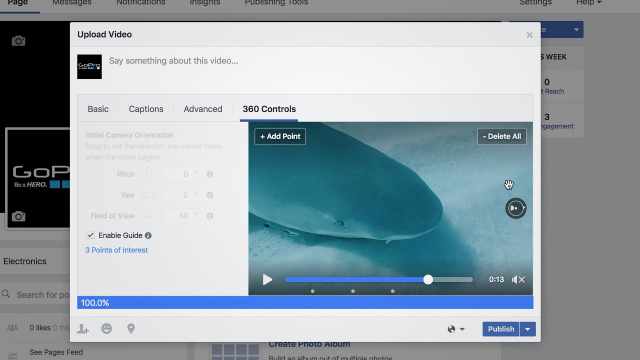Click the 360 compass orientation icon
Image resolution: width=640 pixels, height=360 pixels.
point(516,208)
